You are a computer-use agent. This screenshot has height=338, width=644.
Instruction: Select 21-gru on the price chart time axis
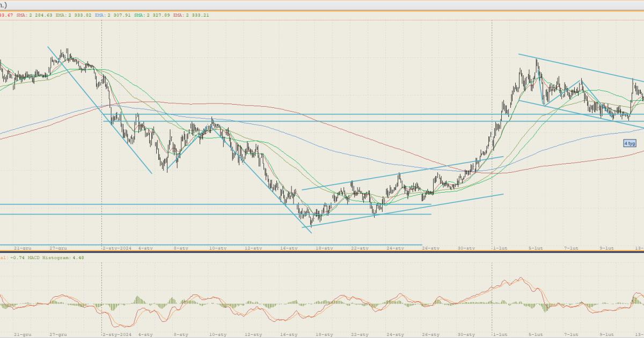(x=23, y=248)
